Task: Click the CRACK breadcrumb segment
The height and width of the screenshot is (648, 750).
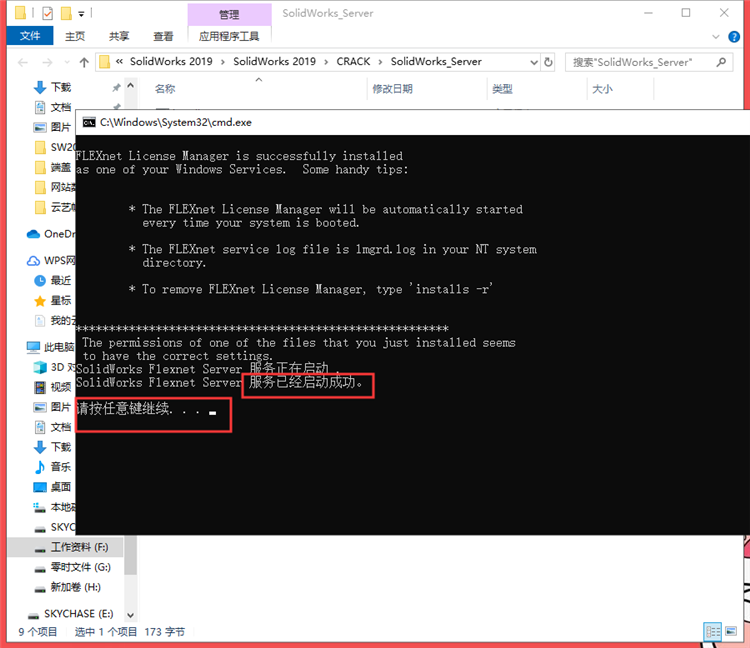Action: [x=353, y=62]
